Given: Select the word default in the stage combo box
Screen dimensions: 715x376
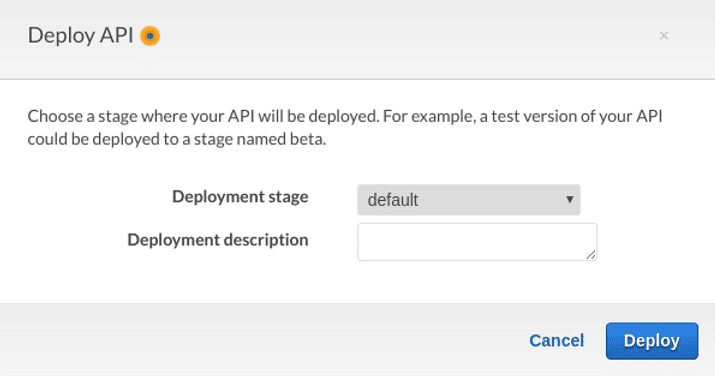Looking at the screenshot, I should (x=393, y=200).
